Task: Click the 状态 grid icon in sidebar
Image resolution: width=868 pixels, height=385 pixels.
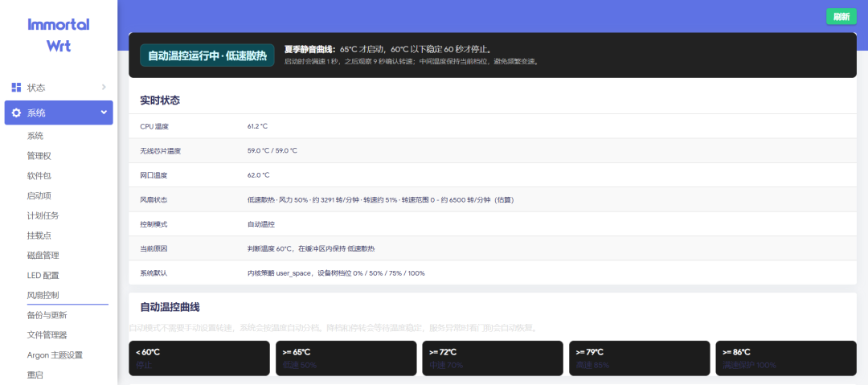Action: (17, 88)
